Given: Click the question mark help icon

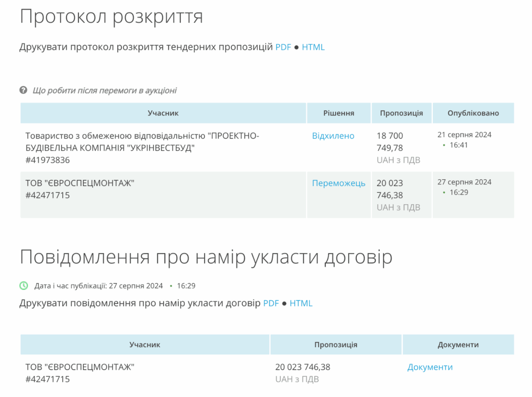Looking at the screenshot, I should [x=23, y=90].
